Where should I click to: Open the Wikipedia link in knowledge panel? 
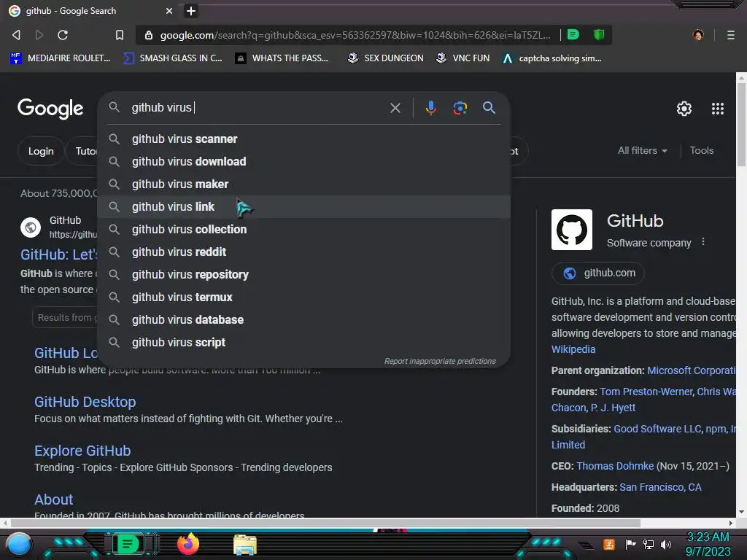coord(573,349)
